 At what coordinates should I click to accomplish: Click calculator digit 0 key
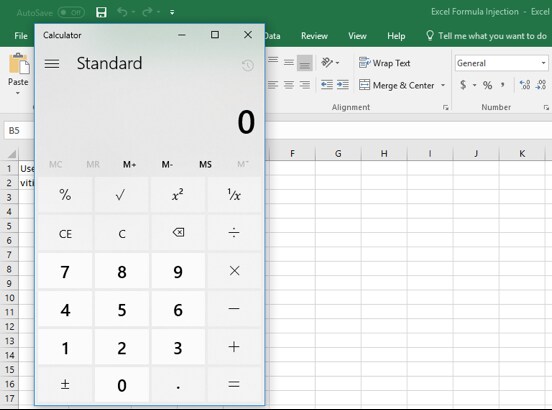point(121,384)
